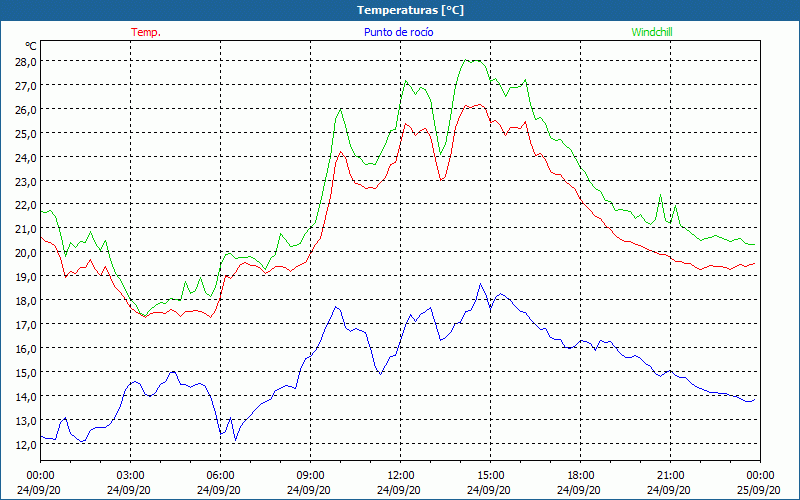
Task: Click the 22,0 y-axis value
Action: click(26, 205)
